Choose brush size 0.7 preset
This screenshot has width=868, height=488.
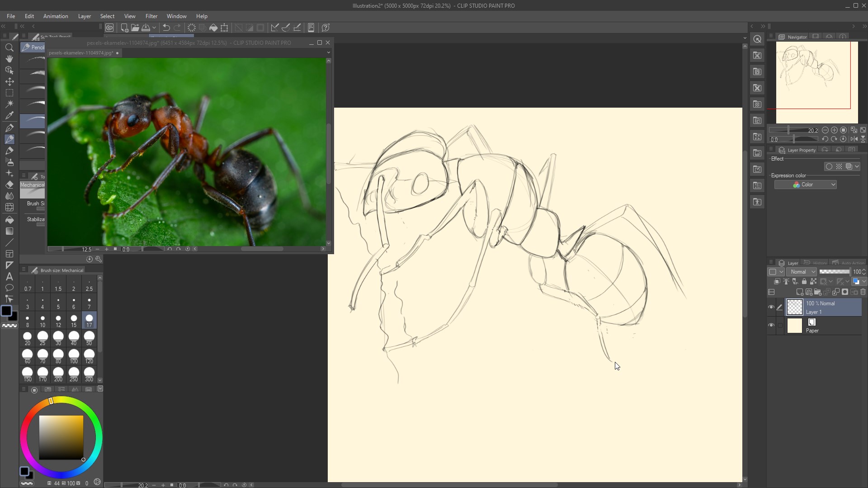[28, 284]
